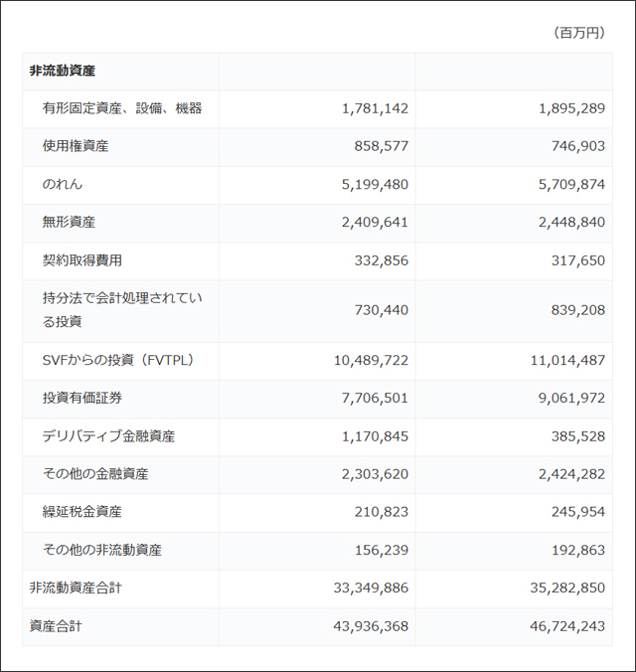This screenshot has width=636, height=672.
Task: Click the 非流動資産 section header
Action: click(x=63, y=72)
